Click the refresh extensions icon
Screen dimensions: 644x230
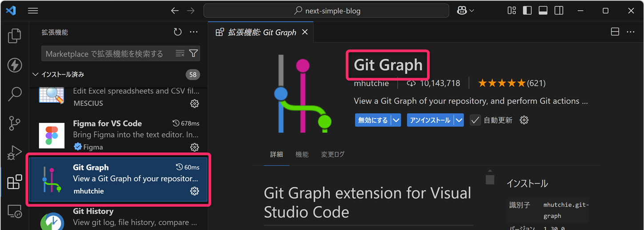pos(178,32)
